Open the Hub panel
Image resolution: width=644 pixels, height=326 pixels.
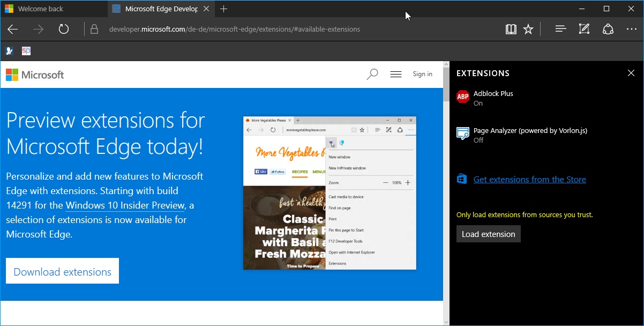click(x=560, y=29)
